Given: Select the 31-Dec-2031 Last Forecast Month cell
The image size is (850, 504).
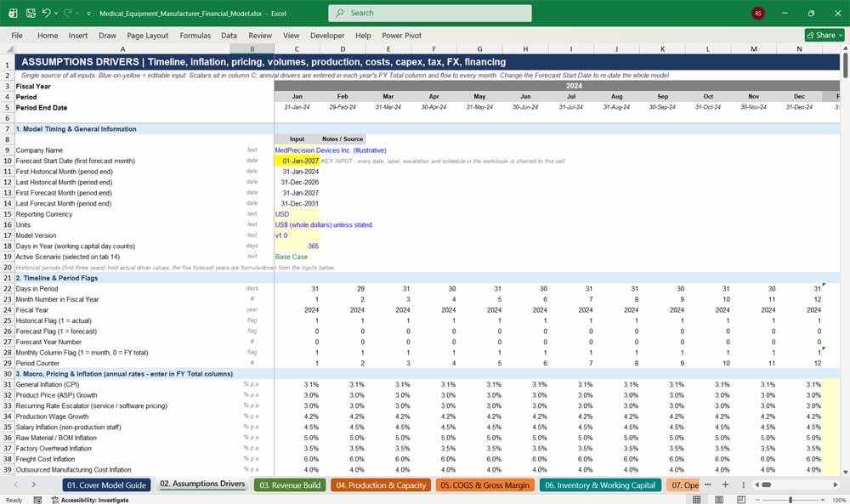Looking at the screenshot, I should click(297, 204).
